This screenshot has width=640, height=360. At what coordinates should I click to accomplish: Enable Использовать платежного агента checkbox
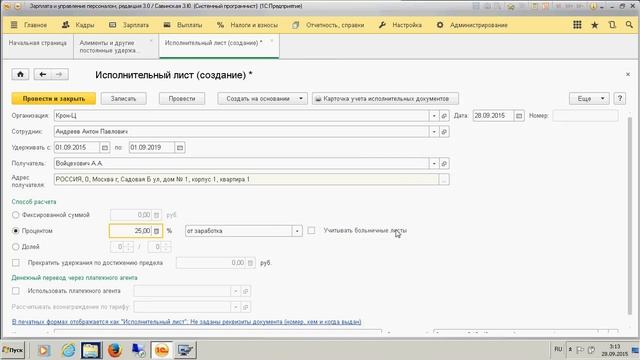pos(16,291)
